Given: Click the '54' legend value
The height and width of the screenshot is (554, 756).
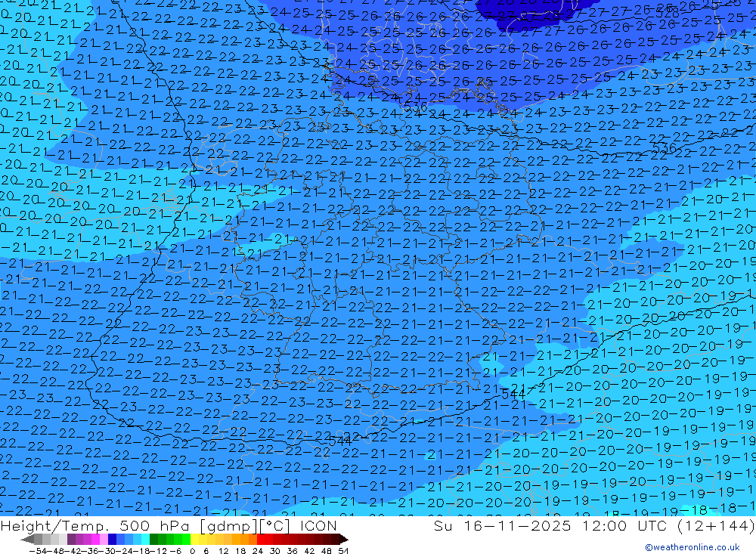Looking at the screenshot, I should coord(343,551).
